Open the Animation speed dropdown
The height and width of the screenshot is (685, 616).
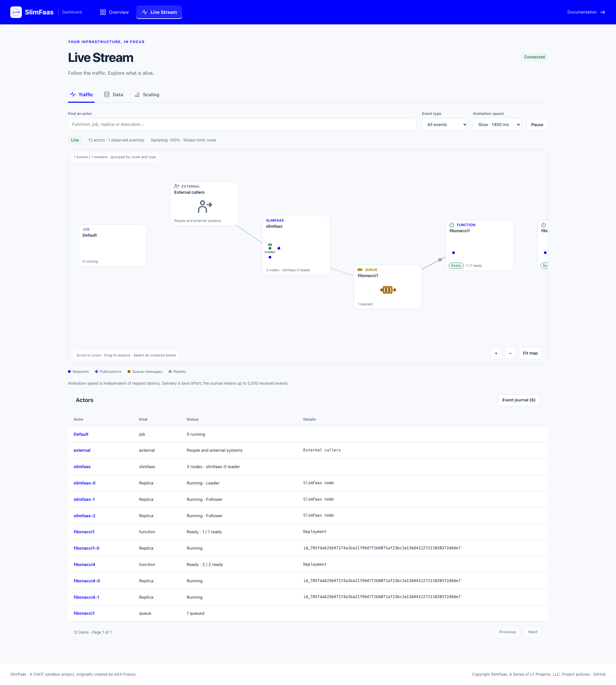(x=497, y=124)
